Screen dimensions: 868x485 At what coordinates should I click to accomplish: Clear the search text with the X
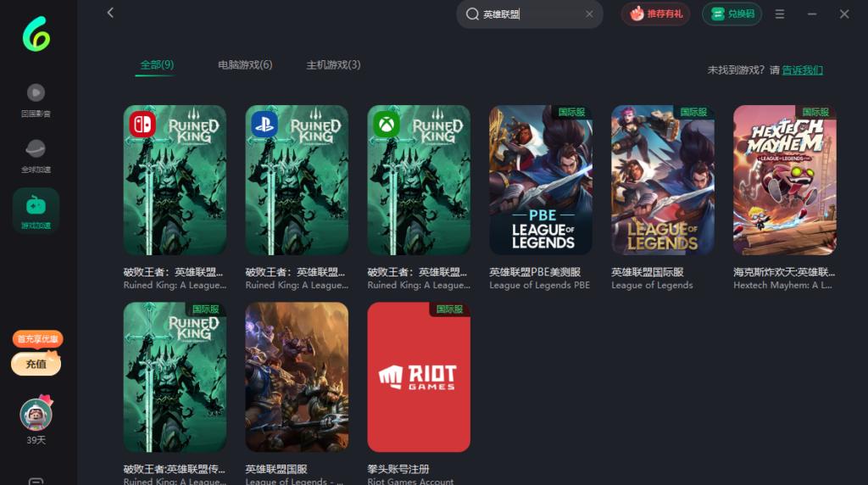[589, 14]
